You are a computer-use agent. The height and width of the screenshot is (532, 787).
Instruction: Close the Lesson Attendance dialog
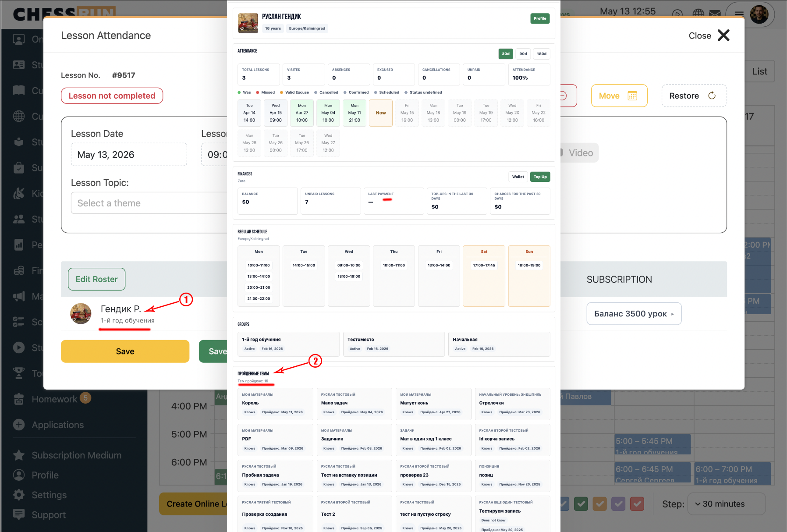click(709, 35)
